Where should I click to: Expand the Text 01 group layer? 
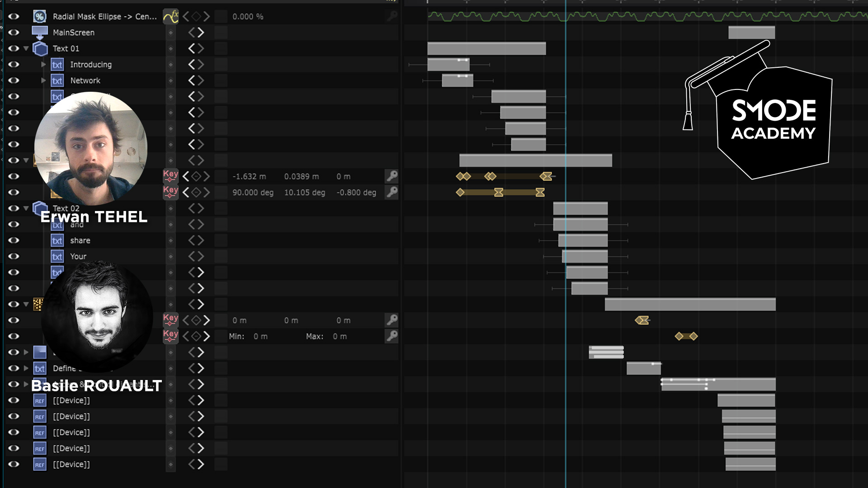point(28,48)
